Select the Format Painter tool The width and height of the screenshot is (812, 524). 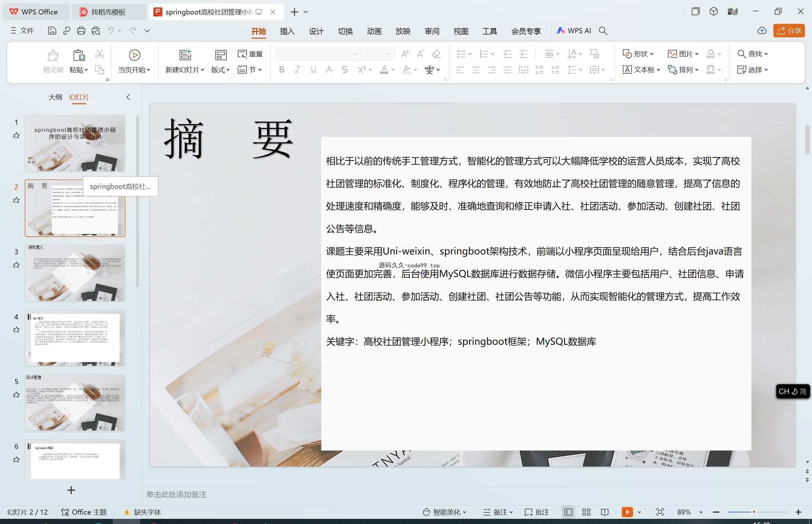click(53, 62)
